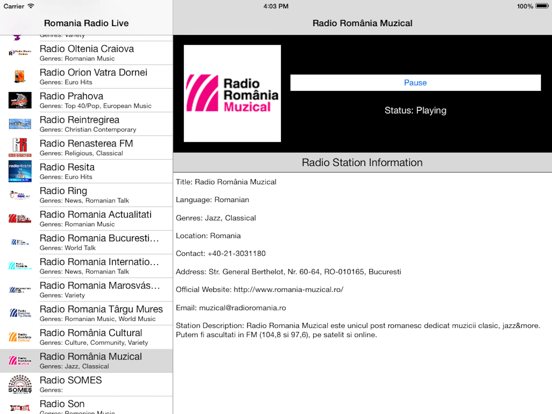The image size is (552, 414).
Task: Choose Radio Romania Târgu Mures
Action: tap(86, 313)
